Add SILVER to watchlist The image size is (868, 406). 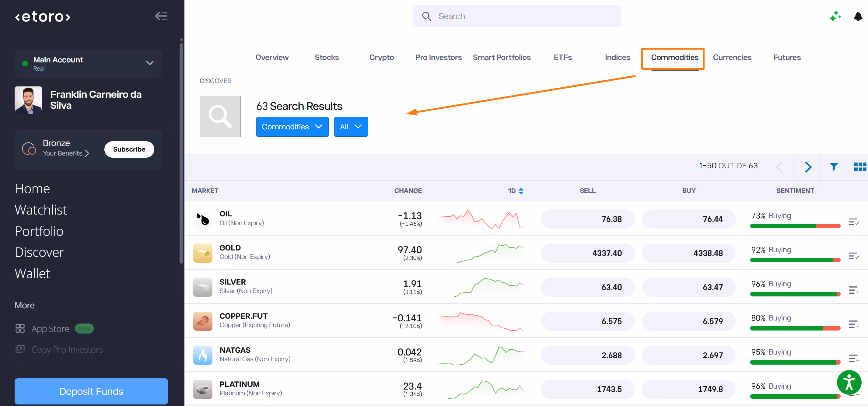pos(854,290)
